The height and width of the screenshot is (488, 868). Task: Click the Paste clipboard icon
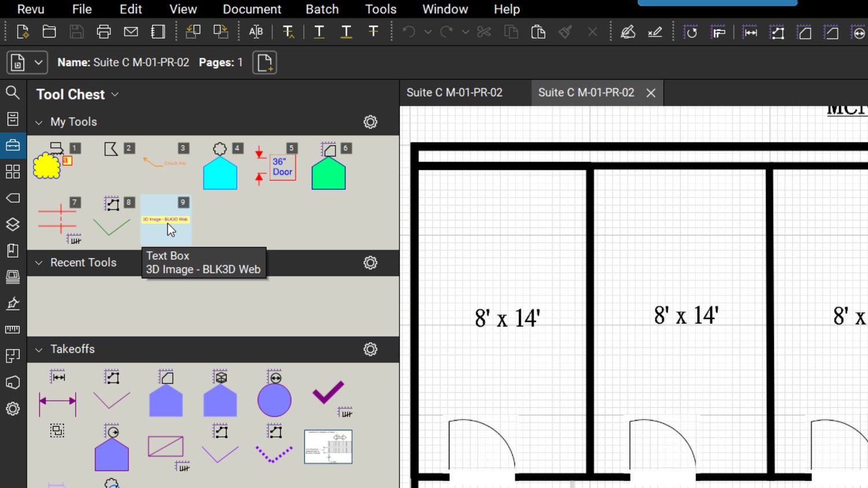coord(538,32)
